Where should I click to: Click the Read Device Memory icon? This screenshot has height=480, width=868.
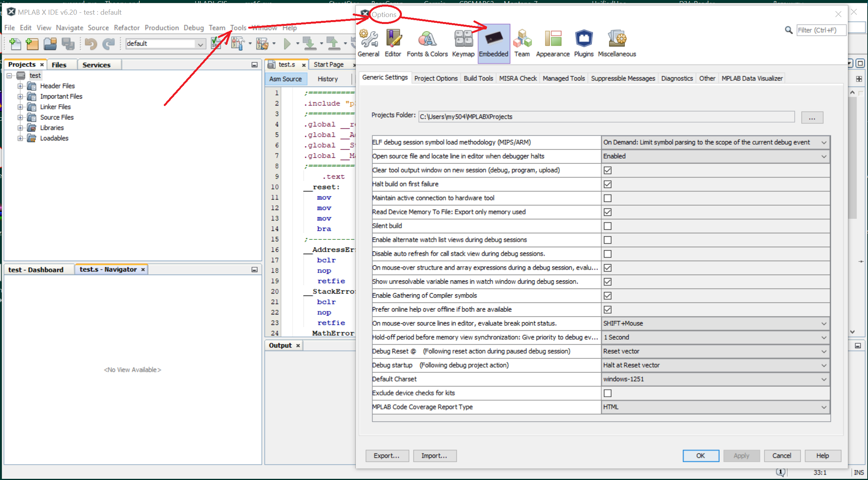tap(333, 44)
